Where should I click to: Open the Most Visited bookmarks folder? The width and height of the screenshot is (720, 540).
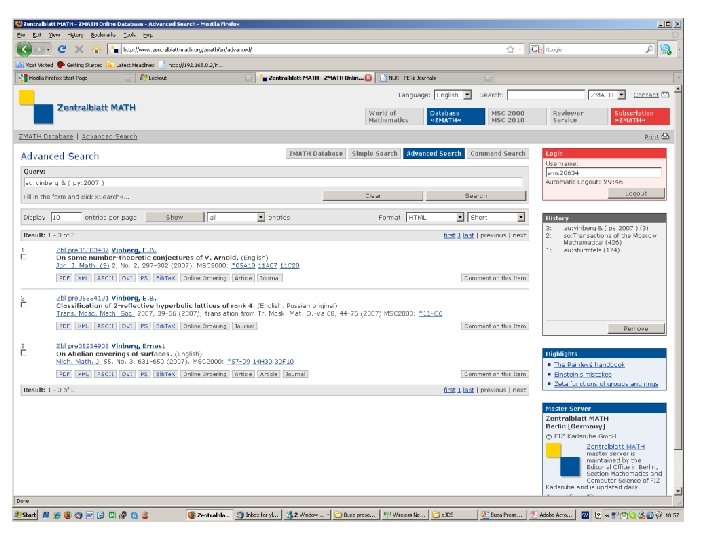click(35, 65)
